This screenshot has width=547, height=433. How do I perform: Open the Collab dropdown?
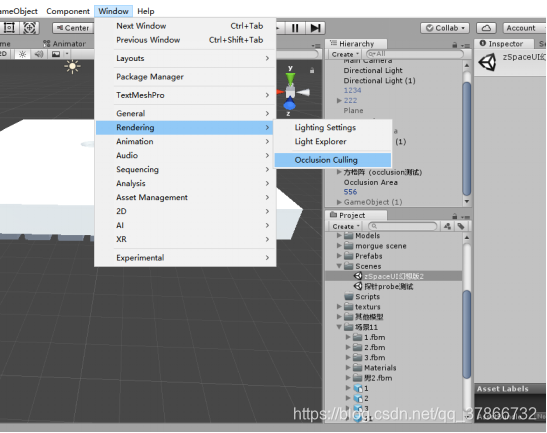pyautogui.click(x=445, y=28)
